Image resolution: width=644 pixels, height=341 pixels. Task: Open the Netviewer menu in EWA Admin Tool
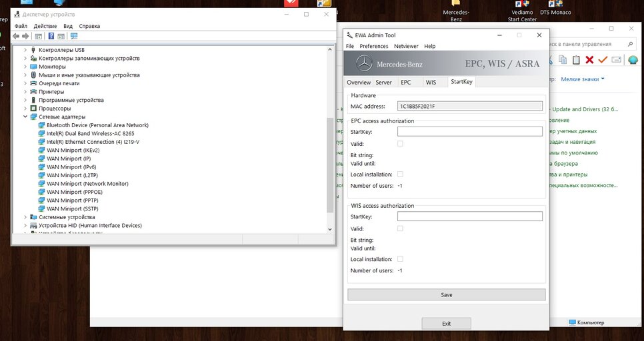(x=406, y=46)
